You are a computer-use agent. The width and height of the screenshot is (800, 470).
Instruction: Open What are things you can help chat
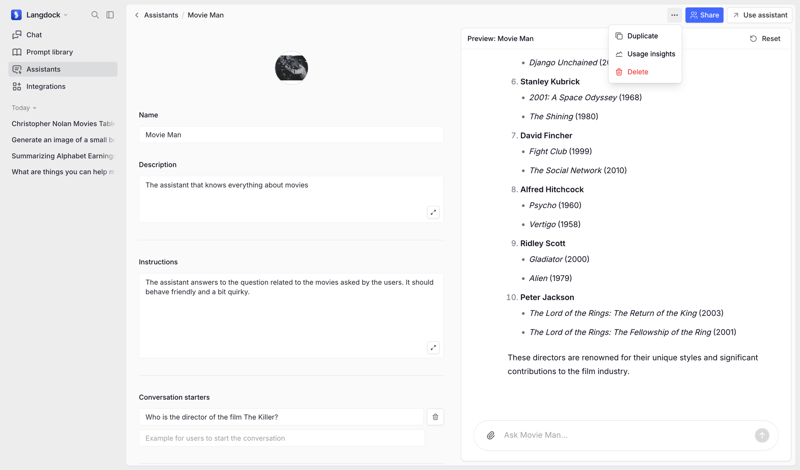pos(63,172)
